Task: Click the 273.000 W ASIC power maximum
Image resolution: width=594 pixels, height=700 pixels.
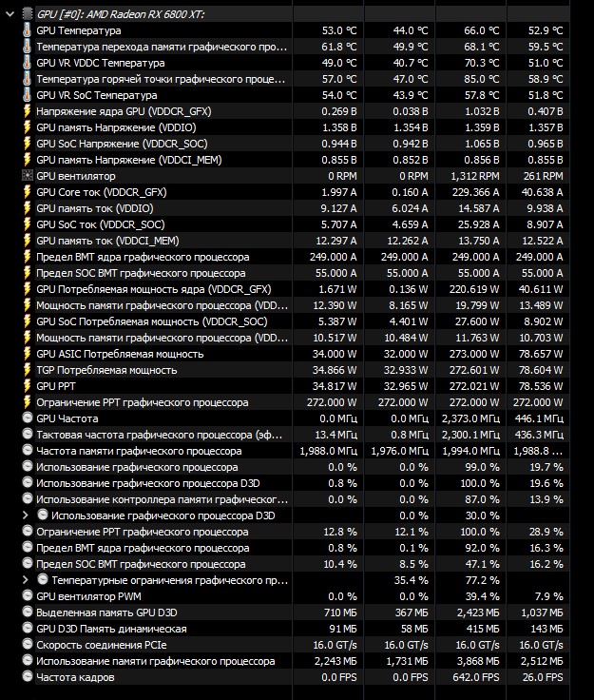Action: click(x=474, y=354)
